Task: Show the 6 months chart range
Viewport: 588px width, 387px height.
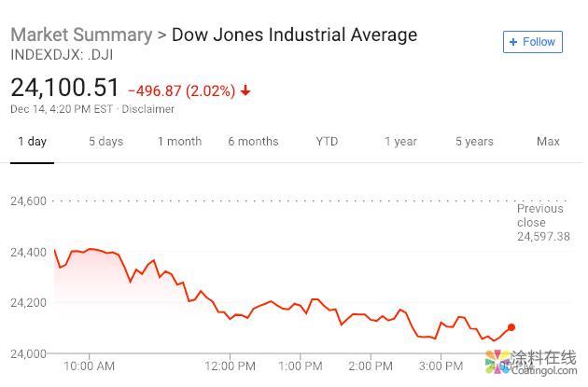Action: click(x=253, y=142)
